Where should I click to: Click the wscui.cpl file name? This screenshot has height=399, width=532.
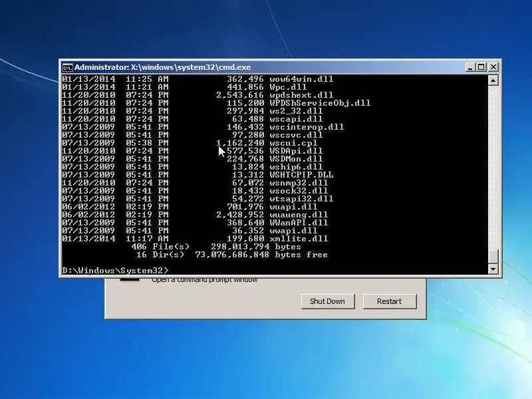coord(293,143)
